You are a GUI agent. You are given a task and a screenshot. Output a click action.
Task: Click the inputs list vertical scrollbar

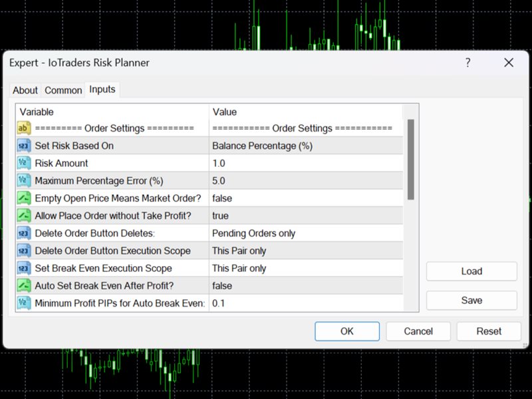click(x=411, y=160)
